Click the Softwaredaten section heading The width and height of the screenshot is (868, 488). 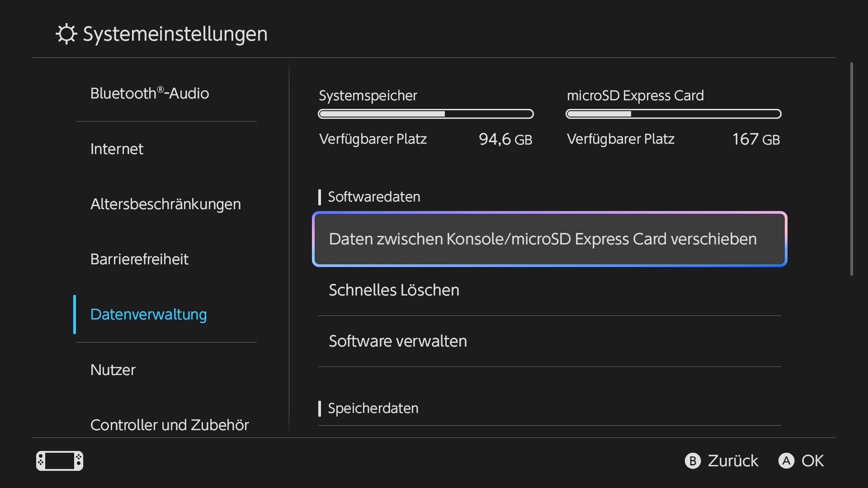coord(374,197)
